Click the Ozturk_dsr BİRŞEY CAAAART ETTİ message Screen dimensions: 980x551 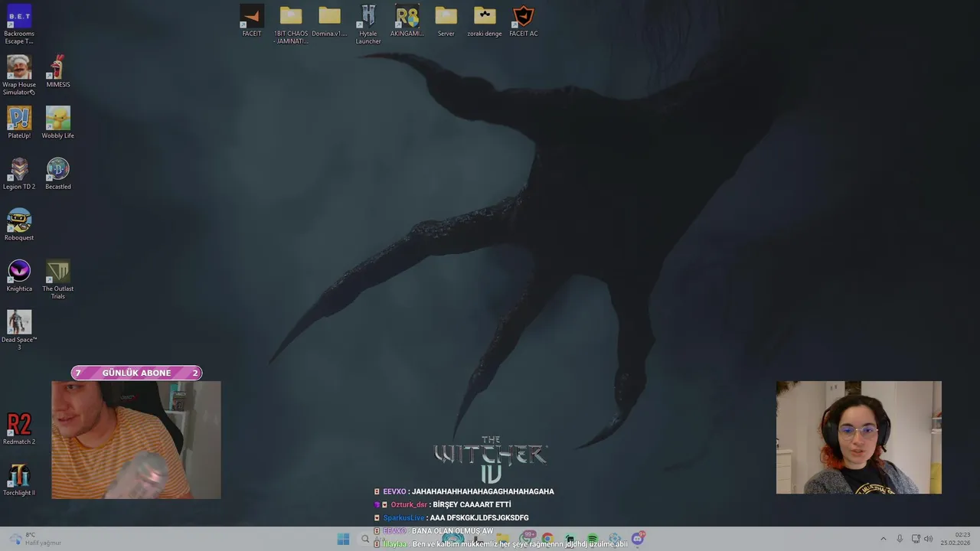point(443,504)
